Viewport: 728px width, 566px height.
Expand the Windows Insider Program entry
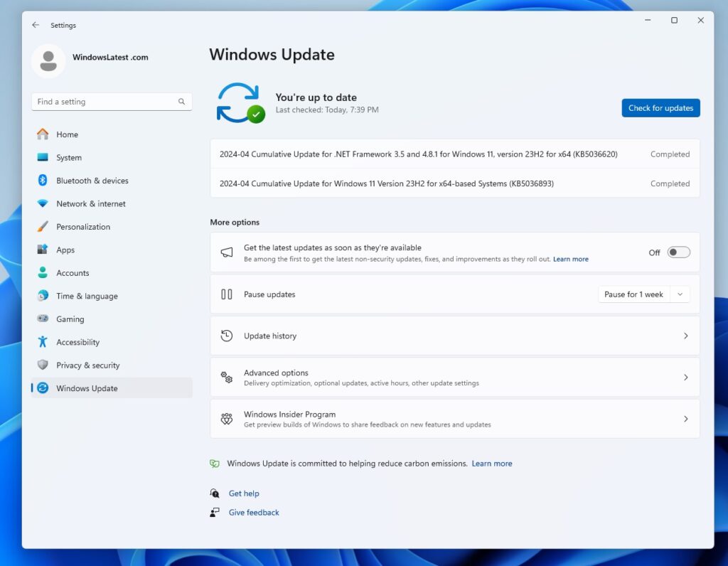pyautogui.click(x=685, y=419)
